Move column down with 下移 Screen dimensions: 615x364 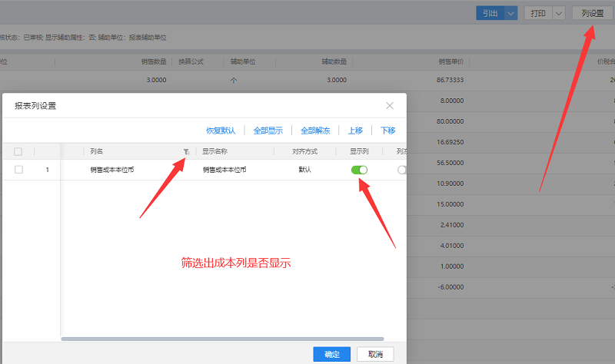tap(388, 131)
